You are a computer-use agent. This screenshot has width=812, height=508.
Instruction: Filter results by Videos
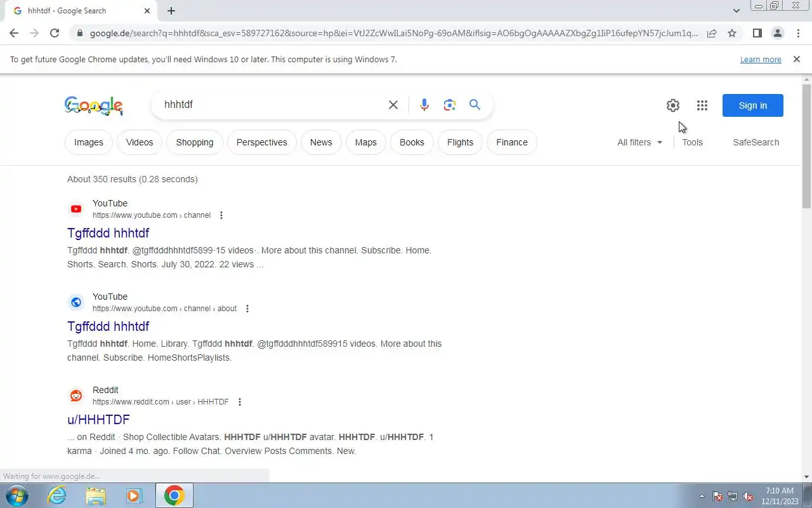[140, 142]
